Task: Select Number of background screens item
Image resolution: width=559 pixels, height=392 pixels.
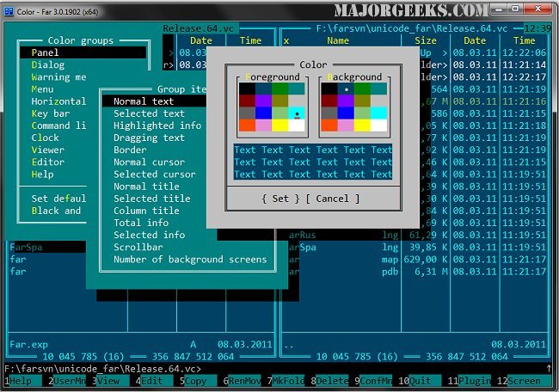Action: (x=190, y=259)
